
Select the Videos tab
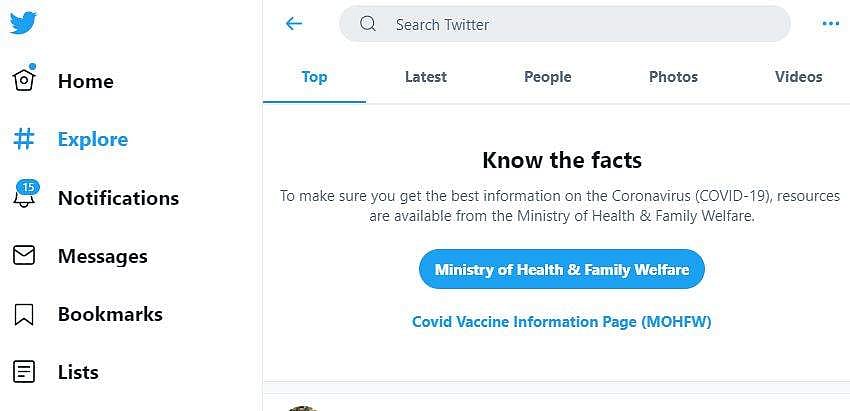[798, 77]
